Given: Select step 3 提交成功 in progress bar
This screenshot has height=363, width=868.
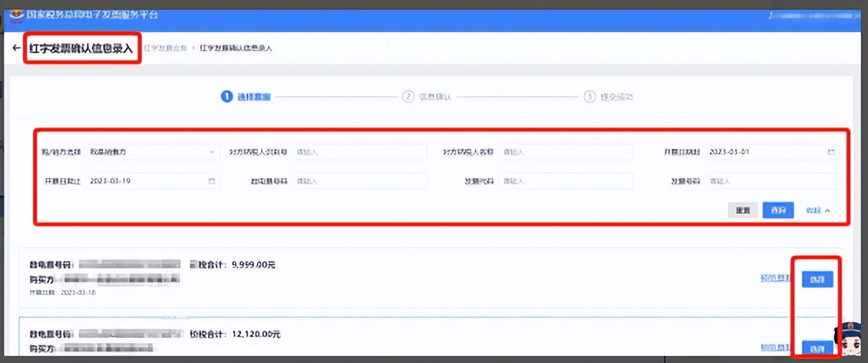Looking at the screenshot, I should pos(608,96).
